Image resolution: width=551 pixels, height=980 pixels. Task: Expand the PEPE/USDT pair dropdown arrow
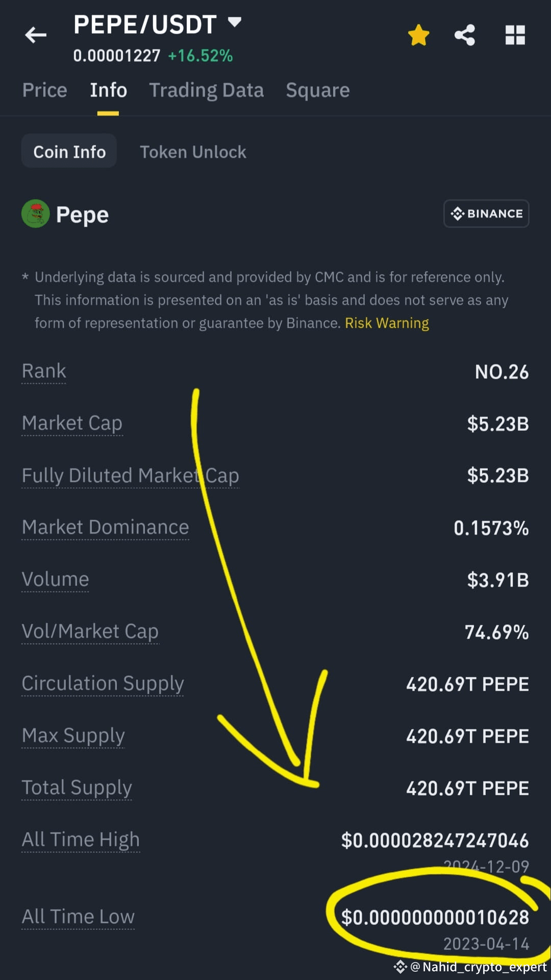234,22
